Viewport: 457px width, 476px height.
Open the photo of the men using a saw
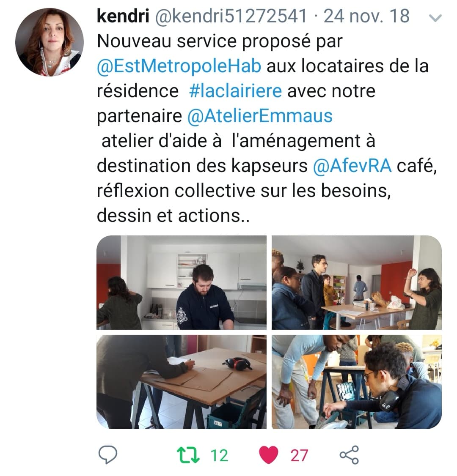(356, 382)
